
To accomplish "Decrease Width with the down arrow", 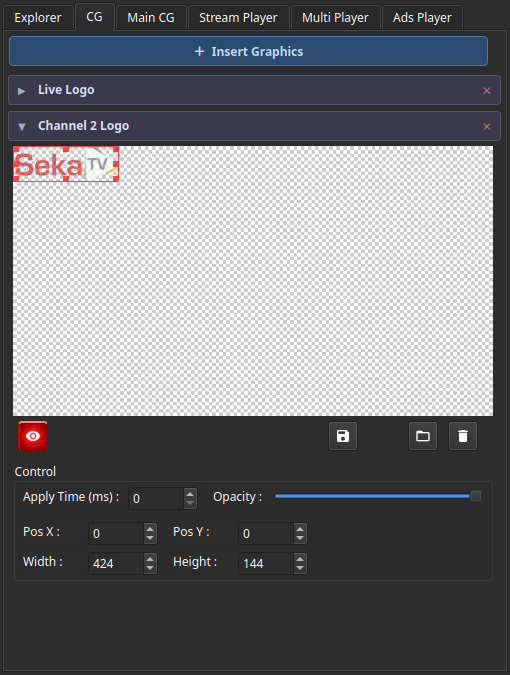I will (x=150, y=568).
